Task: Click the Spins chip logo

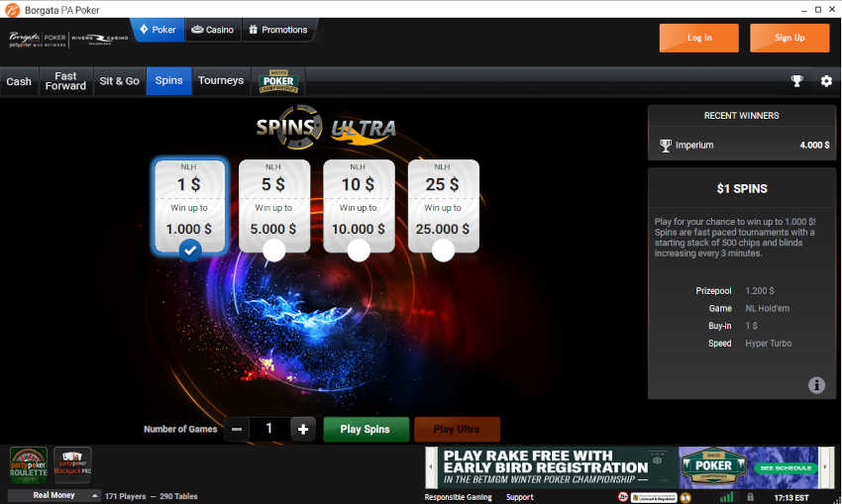Action: click(289, 127)
